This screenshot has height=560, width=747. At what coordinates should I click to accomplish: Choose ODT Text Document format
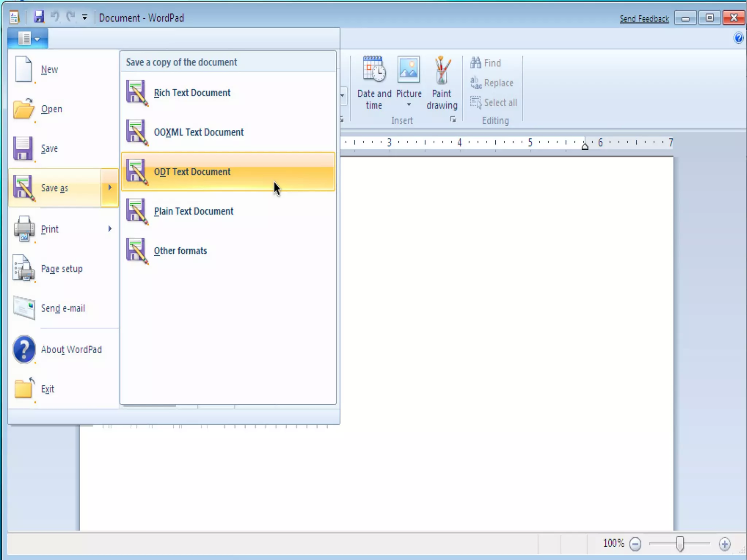tap(228, 171)
